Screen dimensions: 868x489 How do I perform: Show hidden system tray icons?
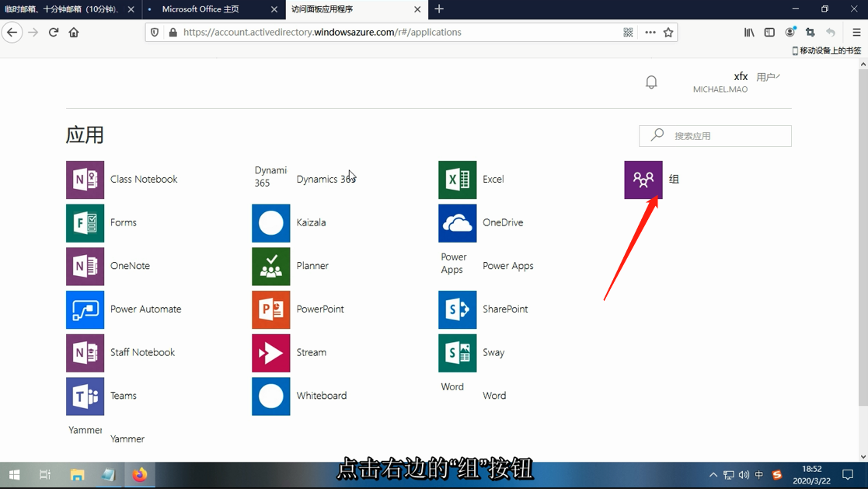(713, 475)
